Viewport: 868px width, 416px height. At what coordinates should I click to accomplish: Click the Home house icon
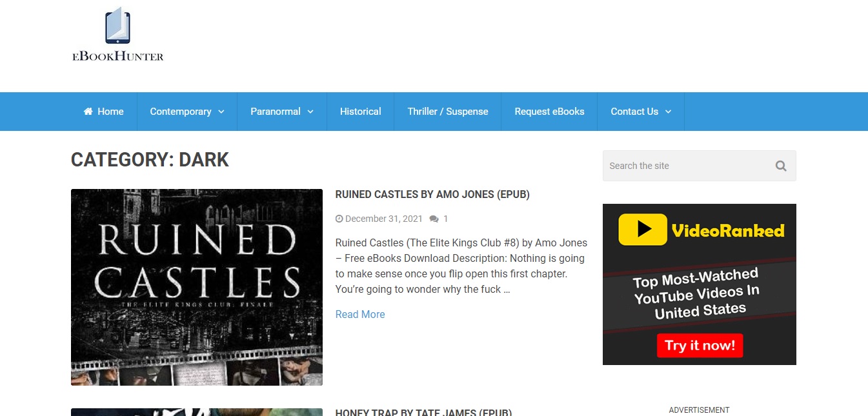[x=88, y=112]
